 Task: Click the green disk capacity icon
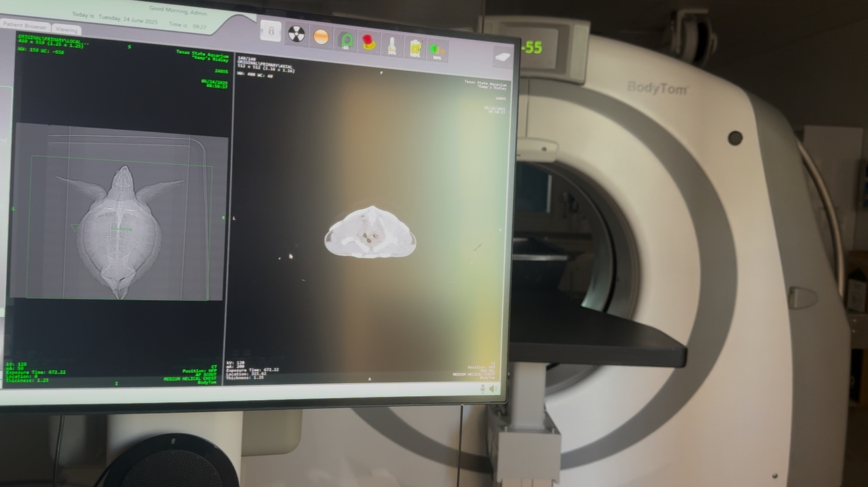pos(437,50)
